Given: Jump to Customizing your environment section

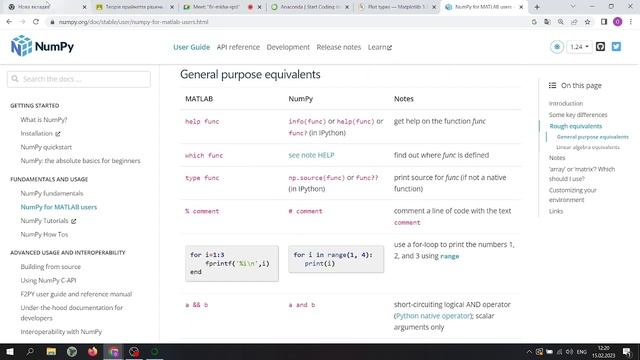Looking at the screenshot, I should [x=572, y=195].
